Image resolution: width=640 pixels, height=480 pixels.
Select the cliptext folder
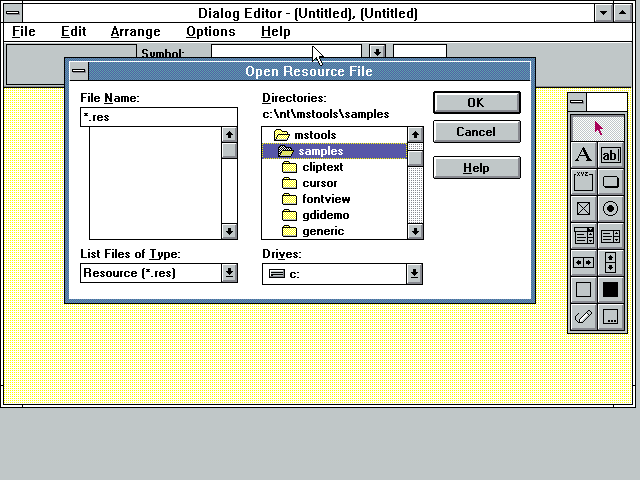(335, 167)
